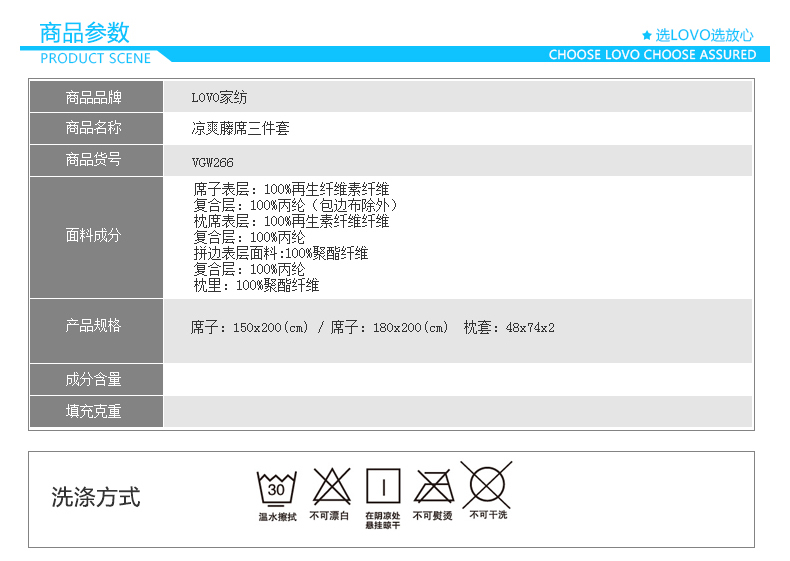Click the star icon beside 选LOVO选放心

[x=647, y=35]
